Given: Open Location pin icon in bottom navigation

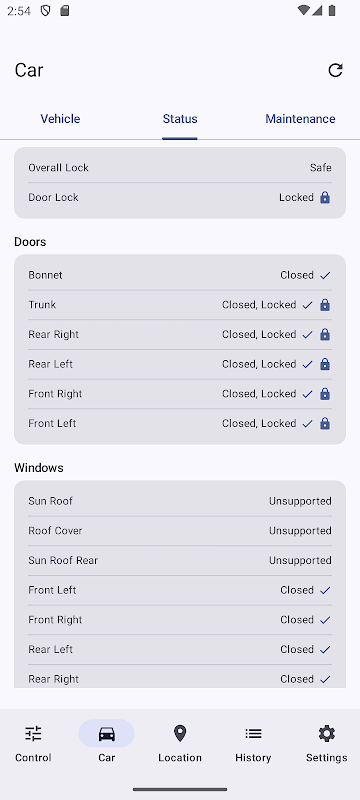Looking at the screenshot, I should click(179, 734).
